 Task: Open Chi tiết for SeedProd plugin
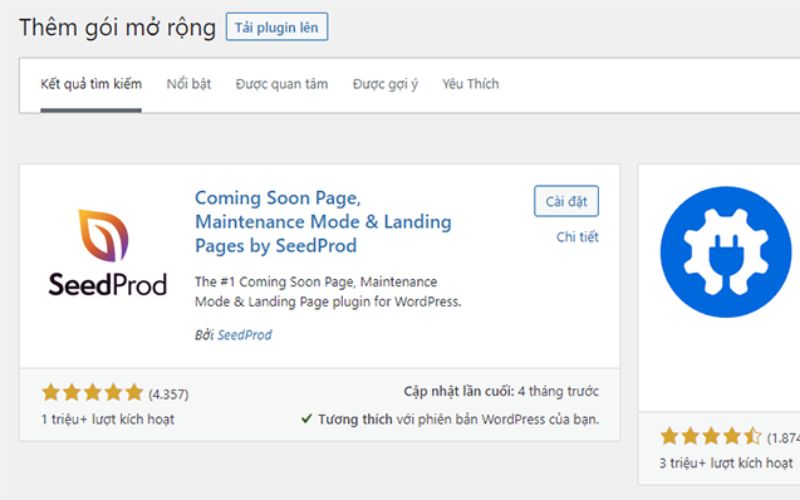[577, 237]
